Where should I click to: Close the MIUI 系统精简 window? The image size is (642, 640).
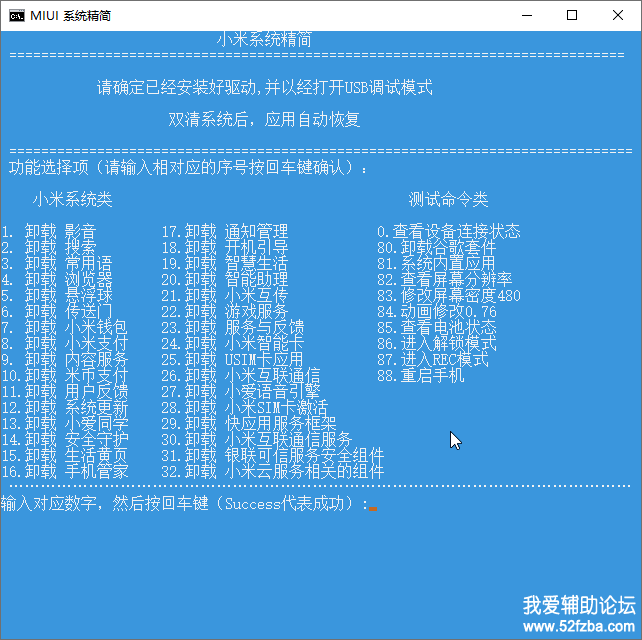[618, 16]
